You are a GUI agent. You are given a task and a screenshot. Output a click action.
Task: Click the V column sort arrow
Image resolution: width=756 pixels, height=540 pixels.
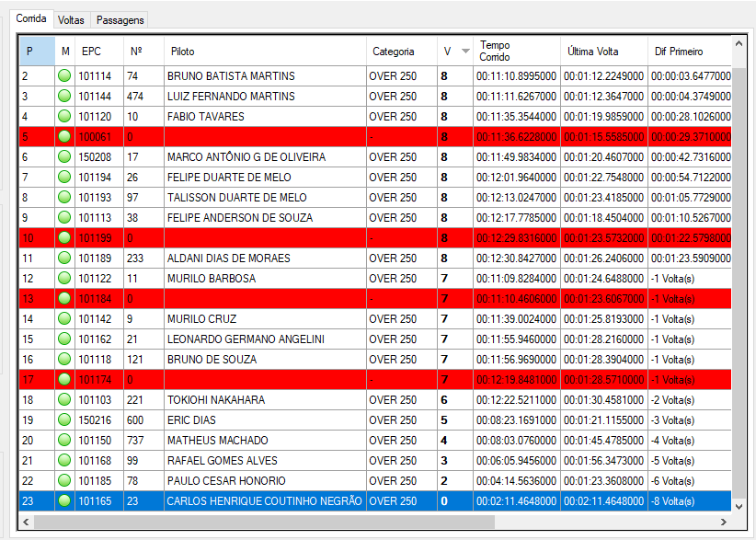click(x=465, y=52)
